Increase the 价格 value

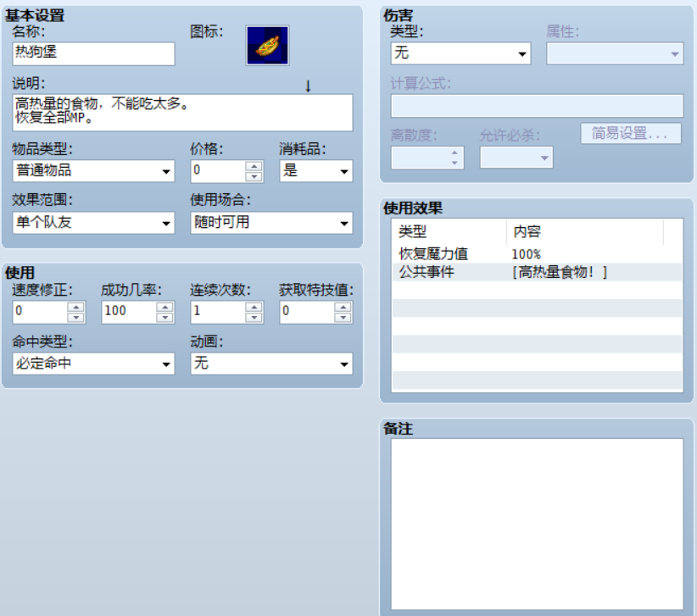254,166
